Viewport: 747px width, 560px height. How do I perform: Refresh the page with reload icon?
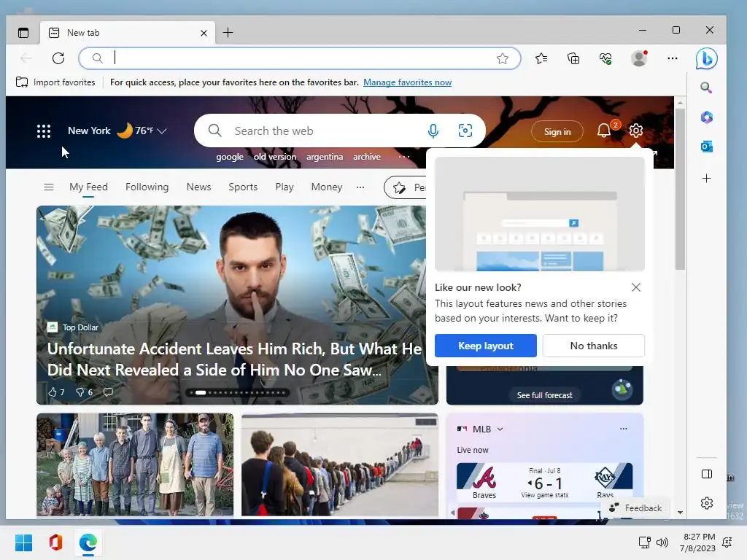pyautogui.click(x=58, y=58)
